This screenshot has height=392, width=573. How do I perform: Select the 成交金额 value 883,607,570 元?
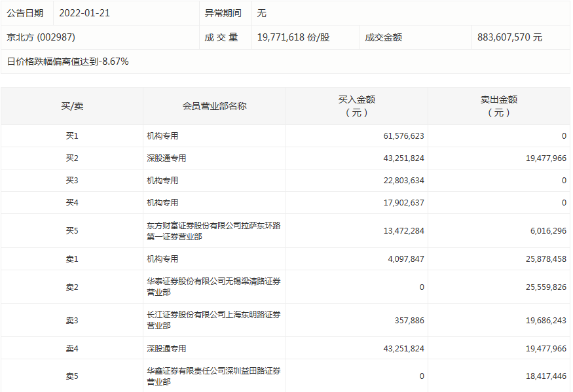(509, 37)
